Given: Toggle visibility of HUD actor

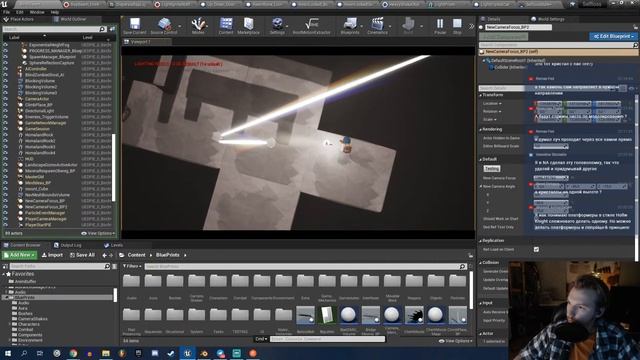Looking at the screenshot, I should 5,159.
